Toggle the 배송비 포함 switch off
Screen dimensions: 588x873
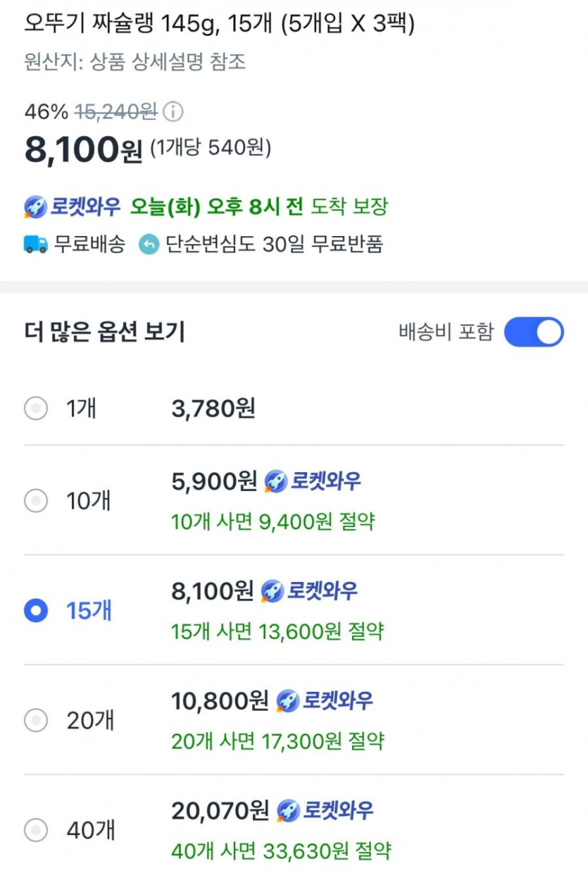pos(534,333)
